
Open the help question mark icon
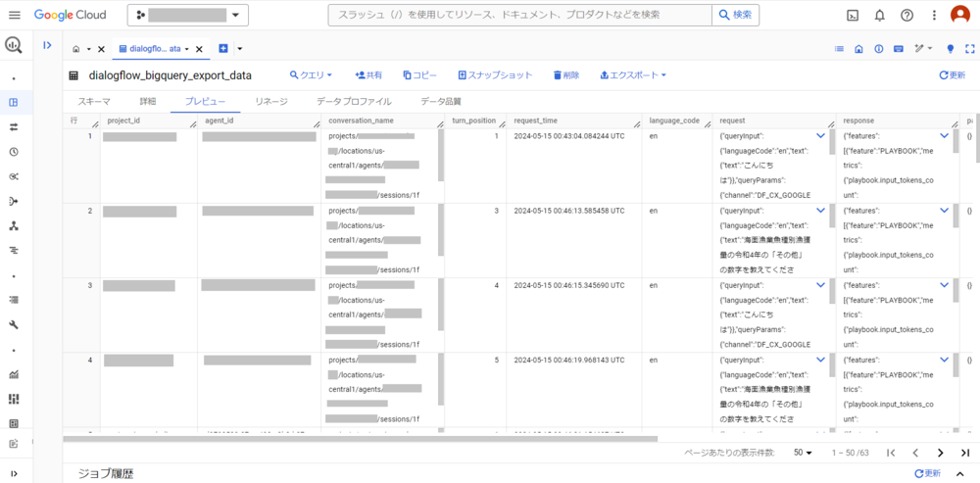(906, 15)
